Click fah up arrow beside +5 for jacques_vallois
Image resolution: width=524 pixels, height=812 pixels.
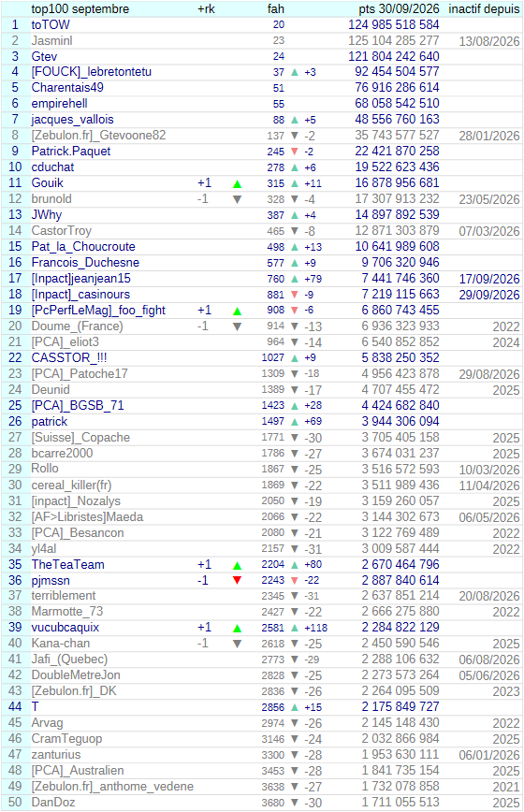pyautogui.click(x=295, y=120)
